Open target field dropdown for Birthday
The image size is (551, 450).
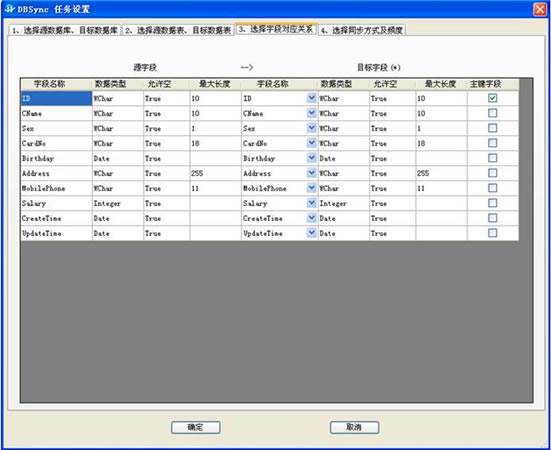[x=311, y=158]
